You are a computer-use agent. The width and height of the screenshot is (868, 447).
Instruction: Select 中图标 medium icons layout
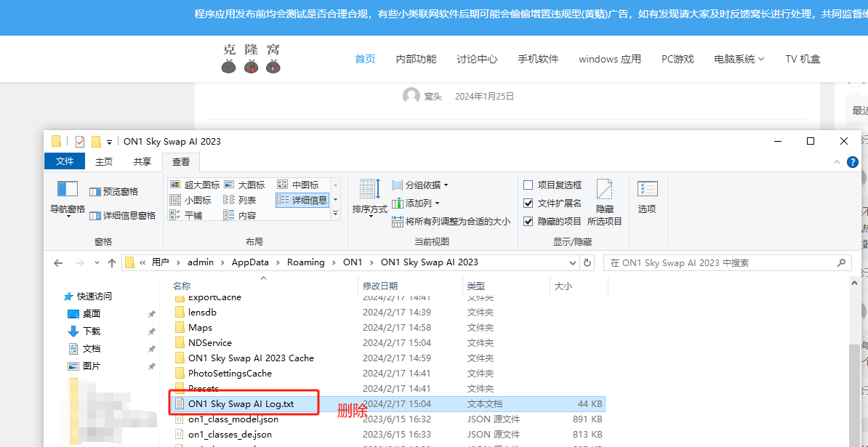298,185
